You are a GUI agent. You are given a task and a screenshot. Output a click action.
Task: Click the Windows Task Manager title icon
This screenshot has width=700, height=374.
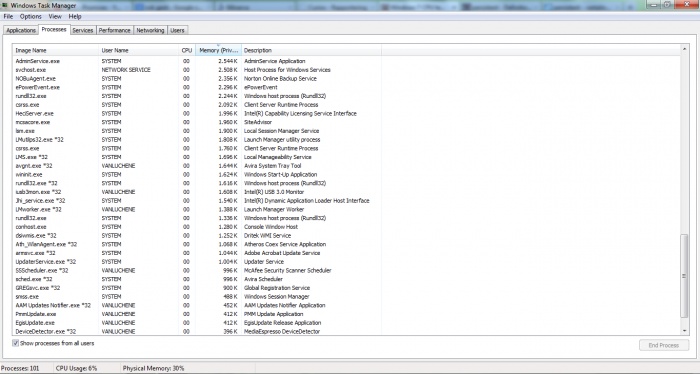[x=4, y=5]
